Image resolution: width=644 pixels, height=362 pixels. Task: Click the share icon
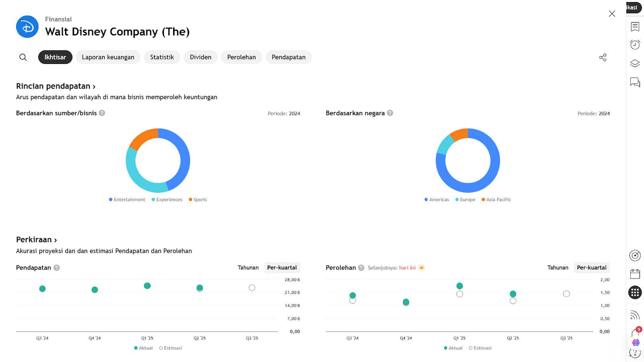tap(603, 58)
